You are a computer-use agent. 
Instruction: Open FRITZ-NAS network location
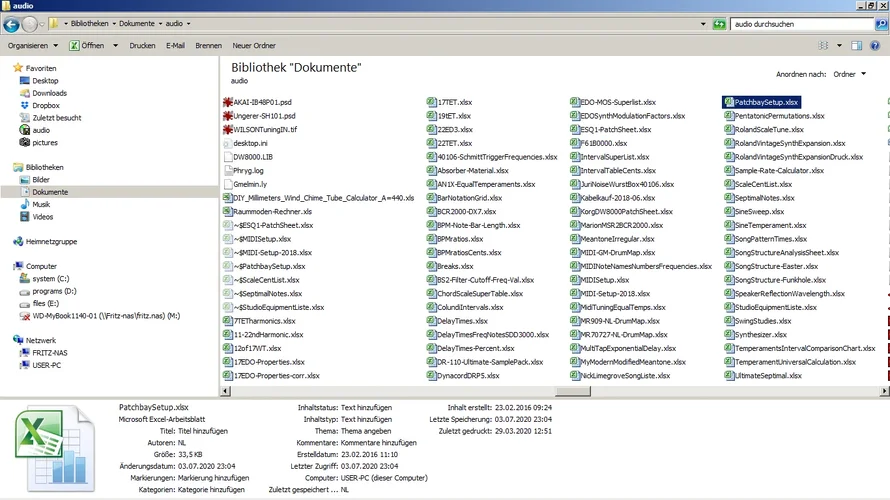point(49,353)
